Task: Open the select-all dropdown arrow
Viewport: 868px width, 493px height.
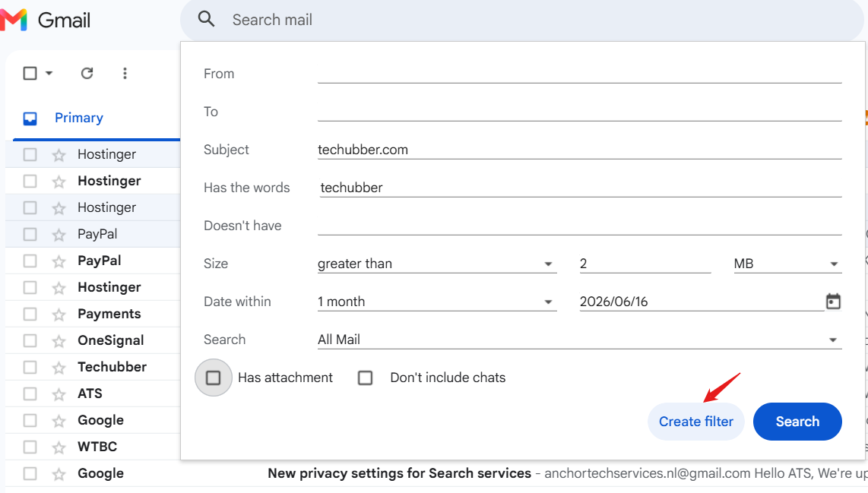Action: pyautogui.click(x=49, y=73)
